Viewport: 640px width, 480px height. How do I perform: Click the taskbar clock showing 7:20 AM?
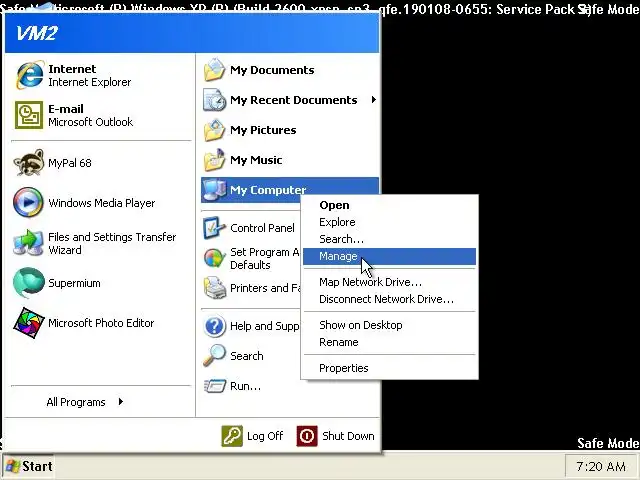pos(600,466)
